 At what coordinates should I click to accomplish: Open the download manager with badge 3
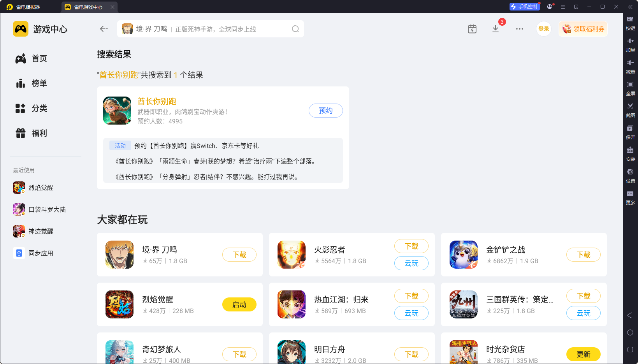(495, 28)
